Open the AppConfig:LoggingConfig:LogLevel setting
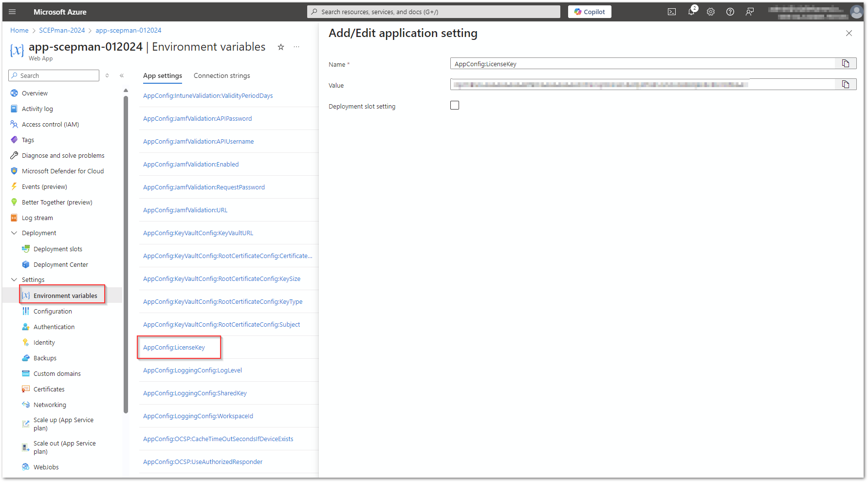The image size is (868, 482). point(192,371)
